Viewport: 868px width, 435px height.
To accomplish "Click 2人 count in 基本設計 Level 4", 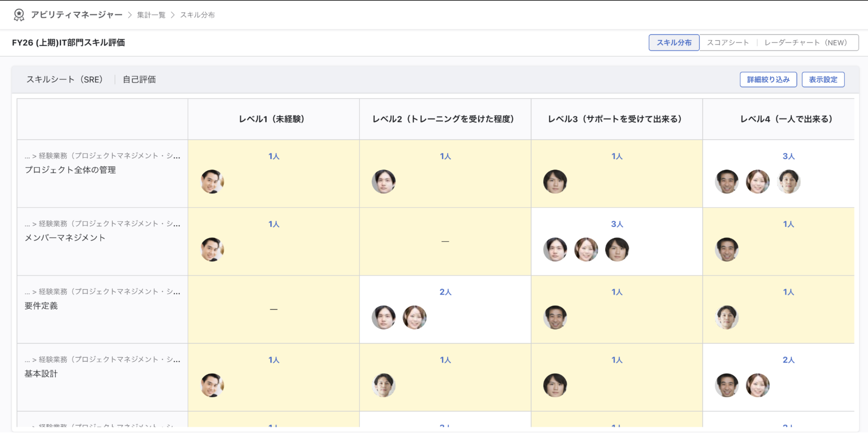I will (789, 360).
